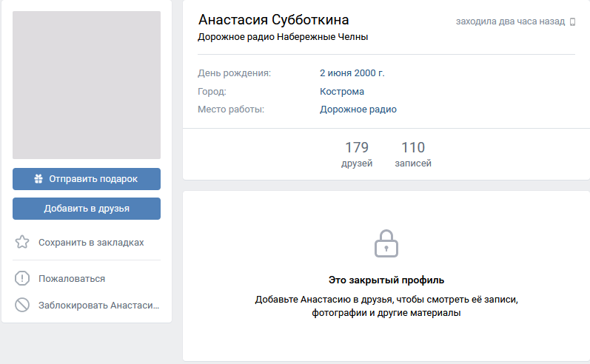Open the gray profile photo placeholder
Image resolution: width=590 pixels, height=364 pixels.
tap(87, 85)
